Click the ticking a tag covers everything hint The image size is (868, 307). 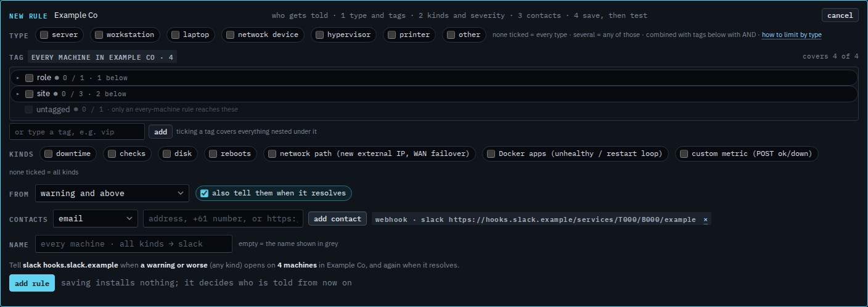pos(247,132)
